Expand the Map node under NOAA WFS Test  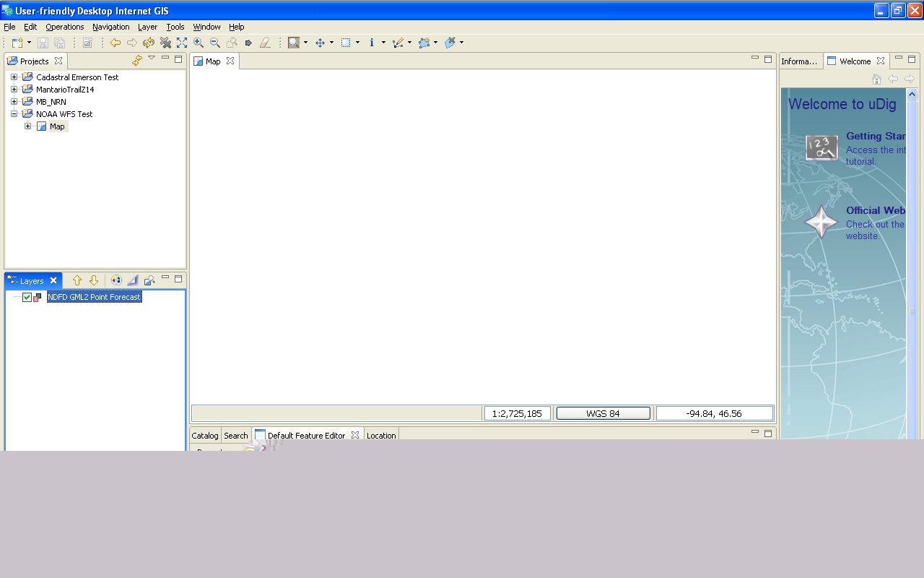click(27, 126)
